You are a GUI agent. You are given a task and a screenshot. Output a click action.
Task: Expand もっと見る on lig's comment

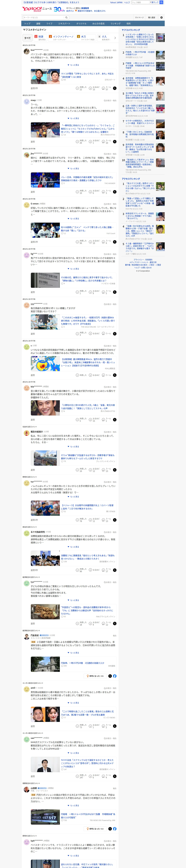point(73,269)
